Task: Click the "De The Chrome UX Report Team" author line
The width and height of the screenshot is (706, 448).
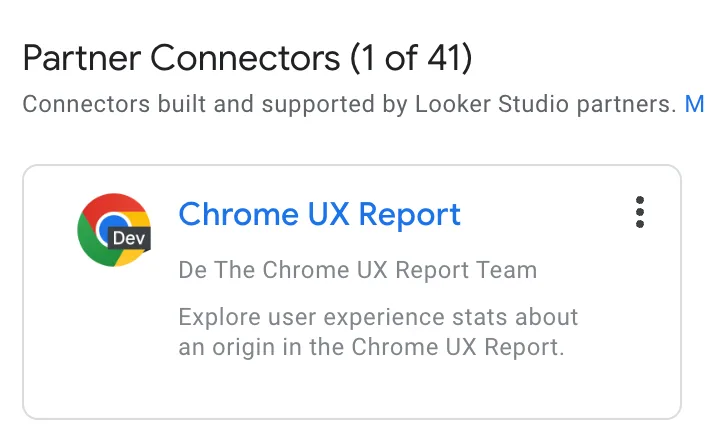Action: click(x=357, y=270)
